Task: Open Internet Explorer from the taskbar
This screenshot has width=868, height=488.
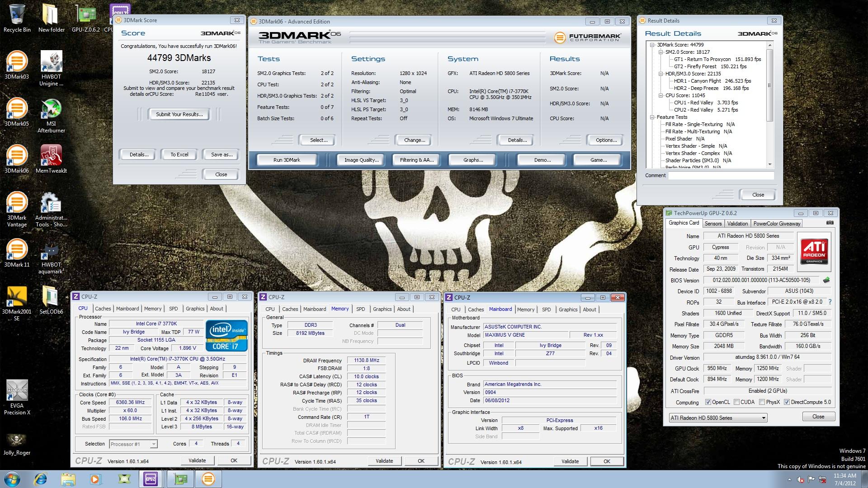Action: (x=40, y=479)
